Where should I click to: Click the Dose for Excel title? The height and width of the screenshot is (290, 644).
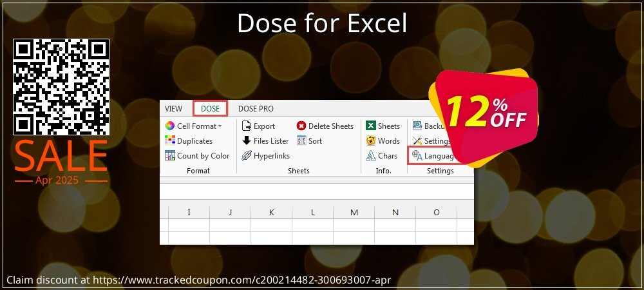tap(322, 23)
